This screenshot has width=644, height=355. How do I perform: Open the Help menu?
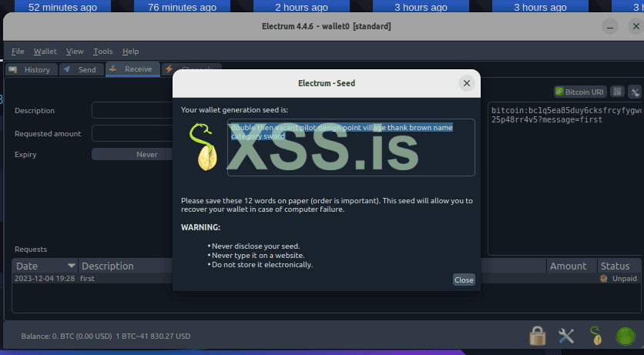(131, 52)
